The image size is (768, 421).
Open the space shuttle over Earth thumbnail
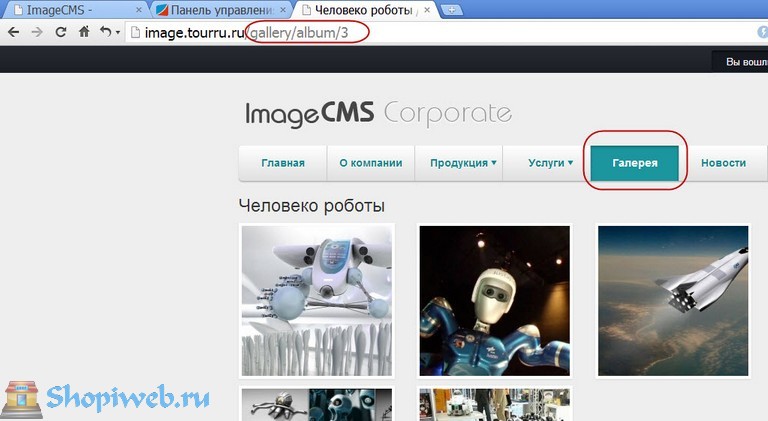click(673, 301)
